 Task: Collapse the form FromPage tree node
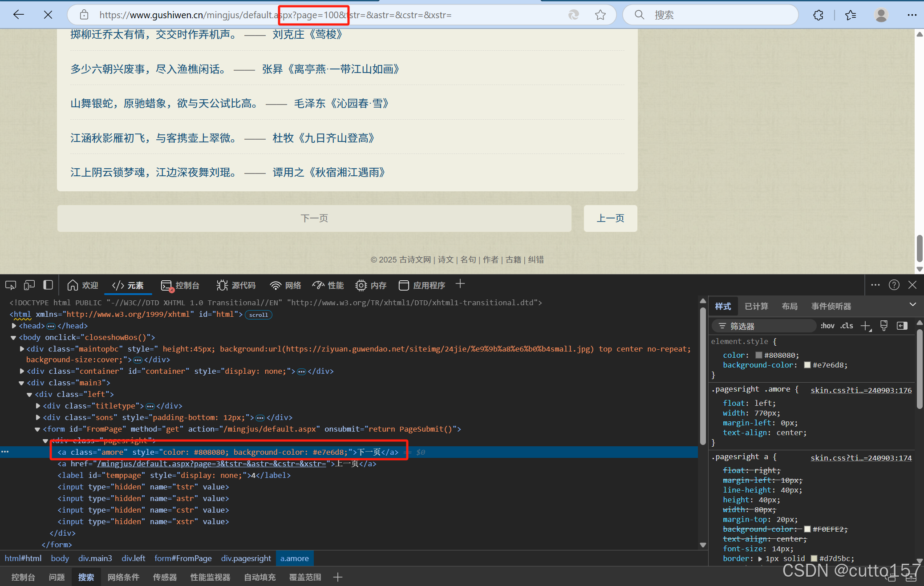(x=37, y=429)
